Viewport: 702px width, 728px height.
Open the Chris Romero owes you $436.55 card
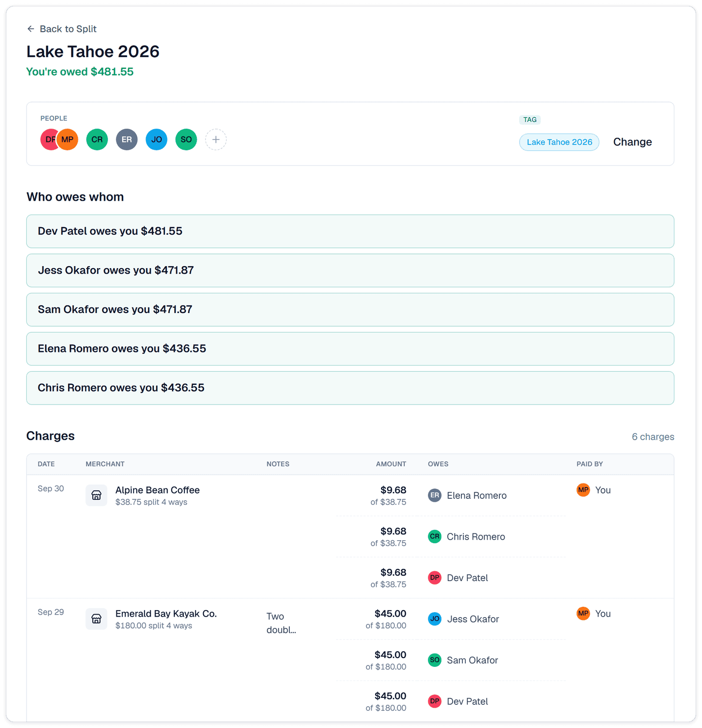pos(350,388)
